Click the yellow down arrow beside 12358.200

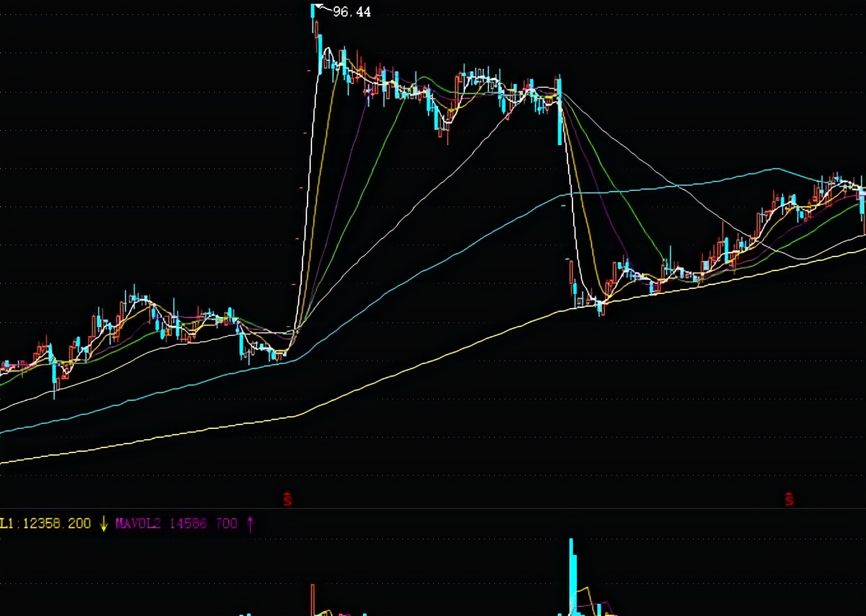(104, 524)
